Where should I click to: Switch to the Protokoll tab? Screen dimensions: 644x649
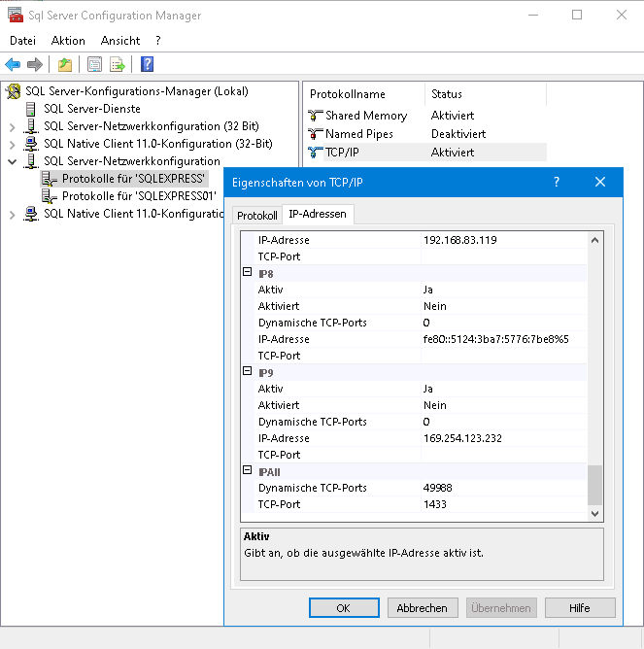point(257,215)
